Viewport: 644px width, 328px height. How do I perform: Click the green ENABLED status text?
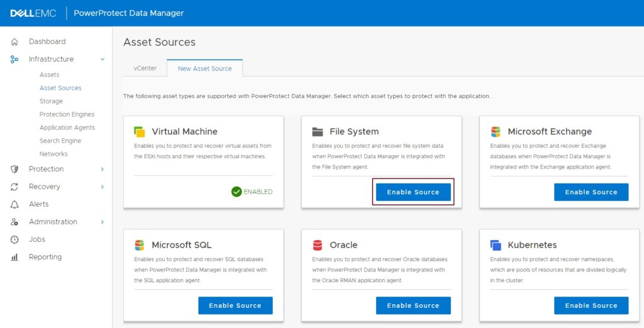[x=258, y=192]
